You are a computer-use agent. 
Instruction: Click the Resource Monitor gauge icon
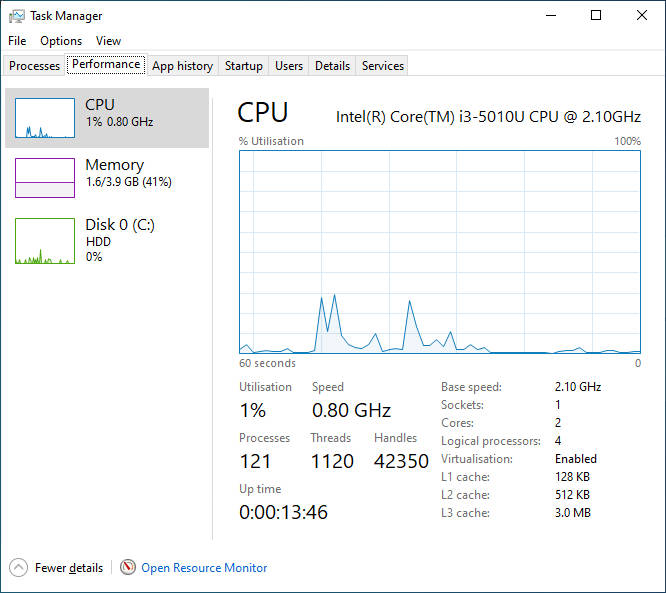(x=128, y=568)
